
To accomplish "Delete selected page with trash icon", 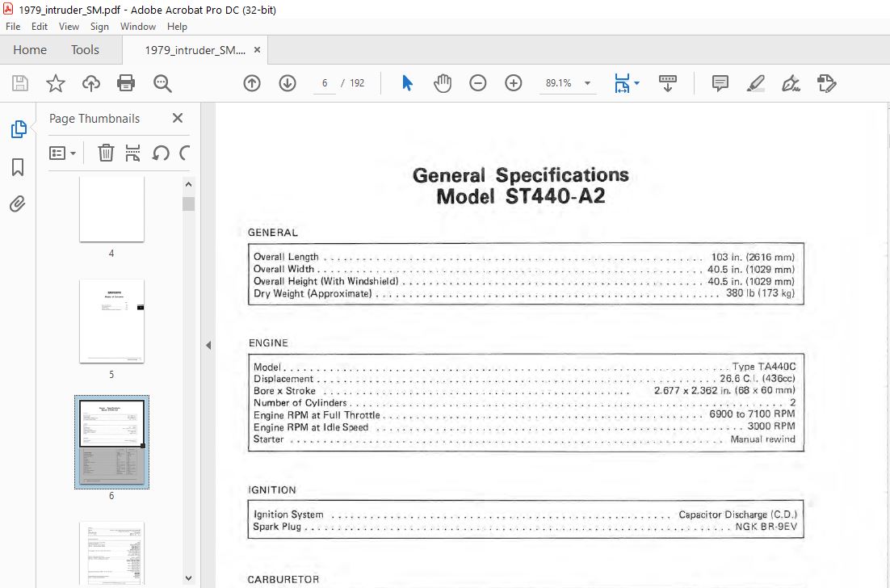I will [106, 153].
